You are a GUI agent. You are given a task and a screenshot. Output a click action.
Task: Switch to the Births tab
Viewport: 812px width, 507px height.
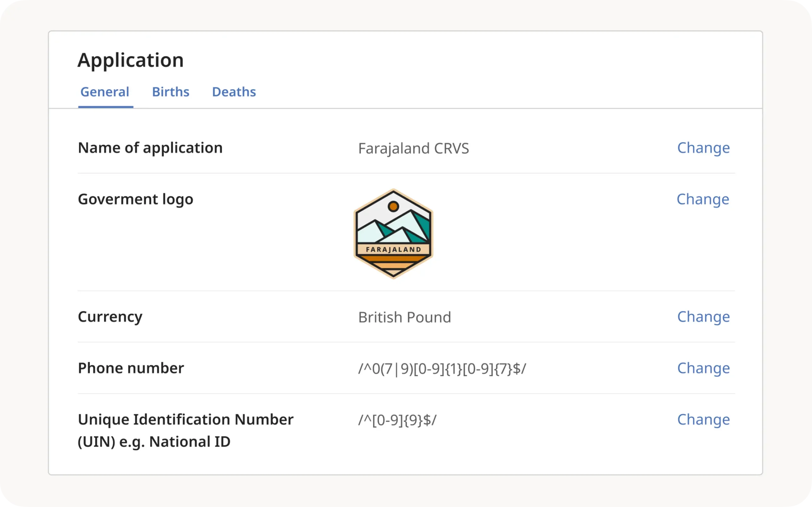170,92
